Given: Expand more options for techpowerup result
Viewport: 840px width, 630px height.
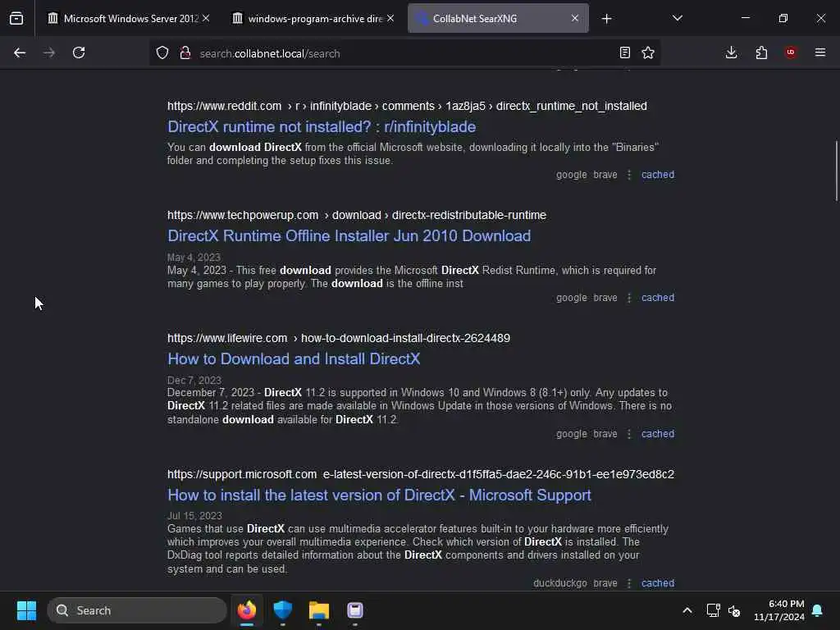Looking at the screenshot, I should tap(629, 298).
